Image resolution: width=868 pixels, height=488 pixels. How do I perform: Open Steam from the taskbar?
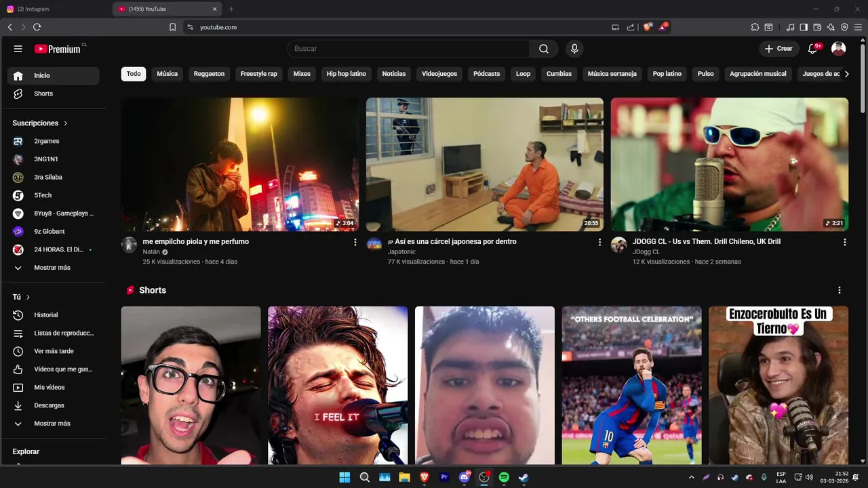click(524, 477)
